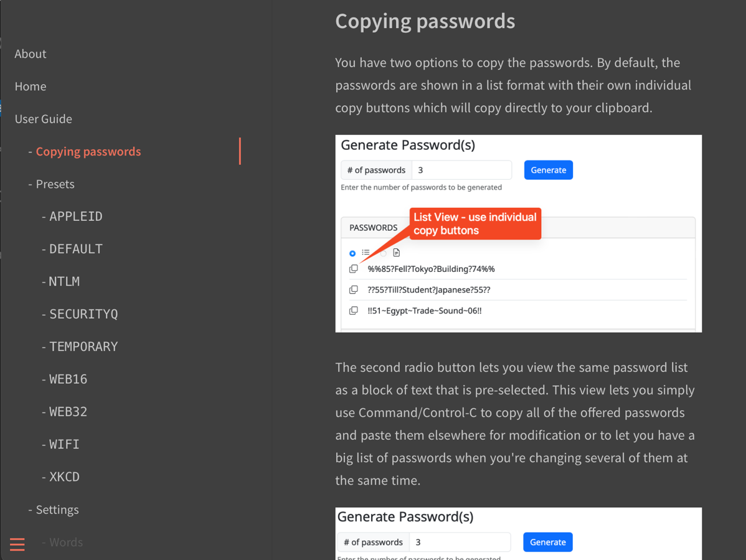Screen dimensions: 746x560
Task: Select the list view radio button
Action: (352, 253)
